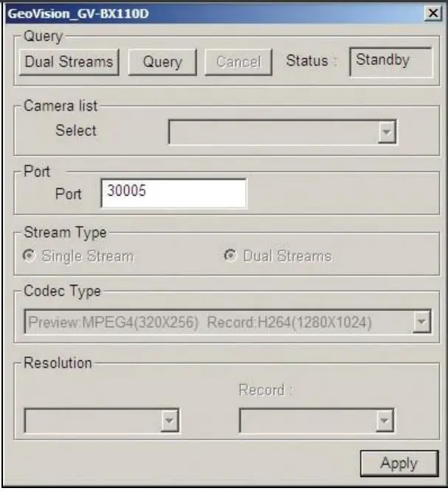Open the Codec Type dropdown

pyautogui.click(x=227, y=322)
